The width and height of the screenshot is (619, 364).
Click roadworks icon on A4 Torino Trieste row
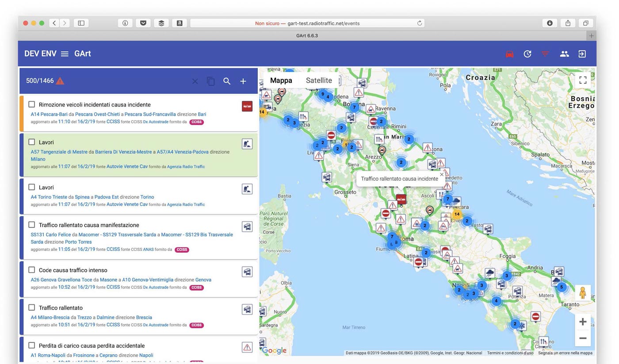click(x=247, y=189)
